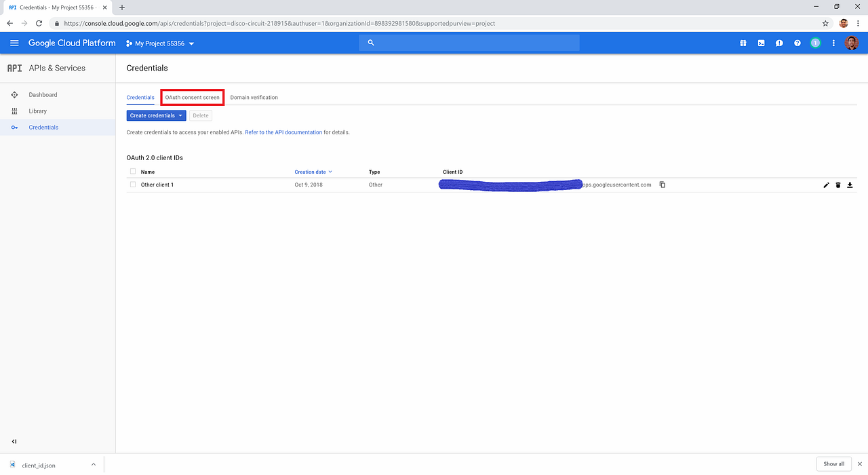Open Google Cloud help with the question mark icon
The height and width of the screenshot is (475, 868).
(797, 43)
